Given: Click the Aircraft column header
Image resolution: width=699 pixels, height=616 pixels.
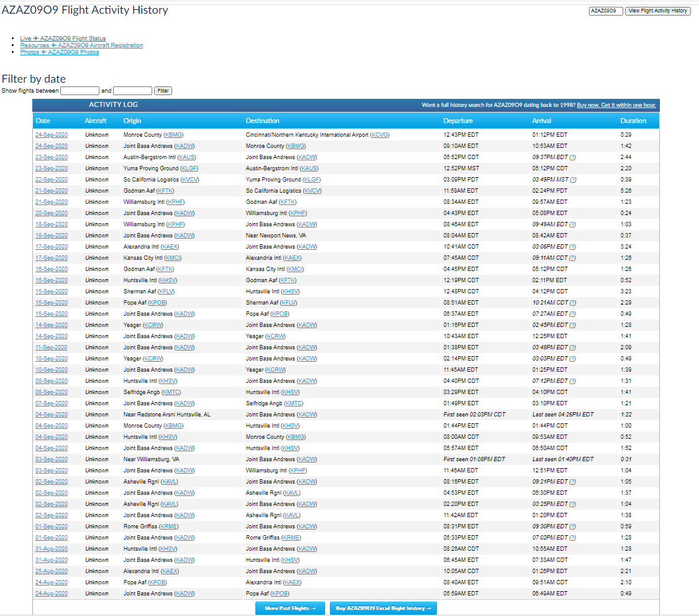Looking at the screenshot, I should [96, 121].
